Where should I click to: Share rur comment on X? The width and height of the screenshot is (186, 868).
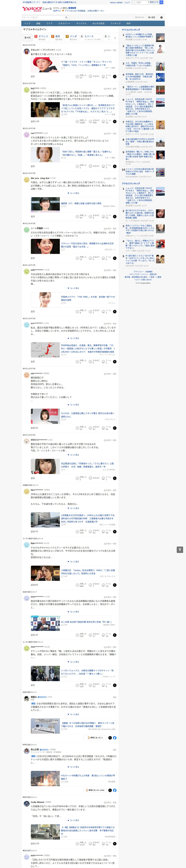click(x=114, y=167)
